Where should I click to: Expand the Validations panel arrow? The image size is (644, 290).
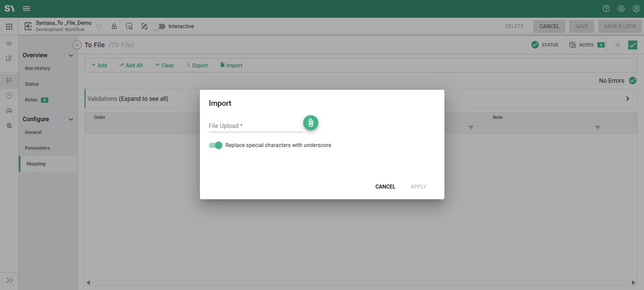627,99
